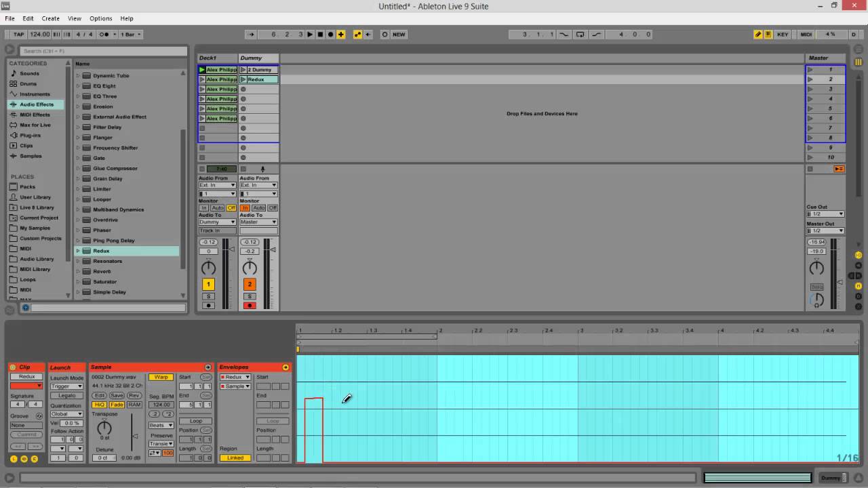Open the Preserve Transients dropdown

pos(161,444)
